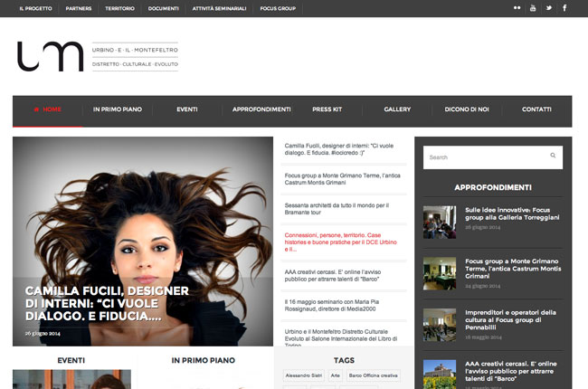Open the YouTube channel icon
This screenshot has width=588, height=389.
tap(533, 8)
